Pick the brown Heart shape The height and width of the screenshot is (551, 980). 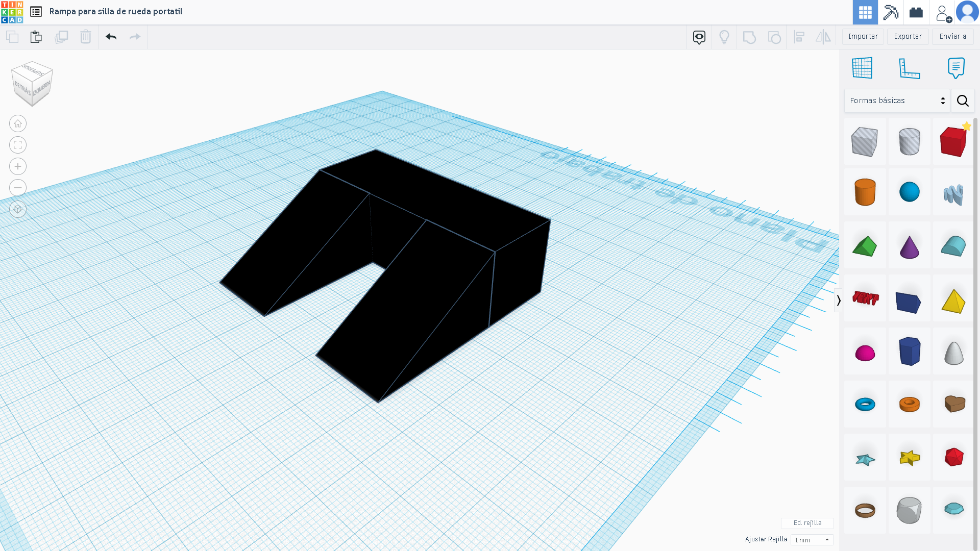point(953,404)
